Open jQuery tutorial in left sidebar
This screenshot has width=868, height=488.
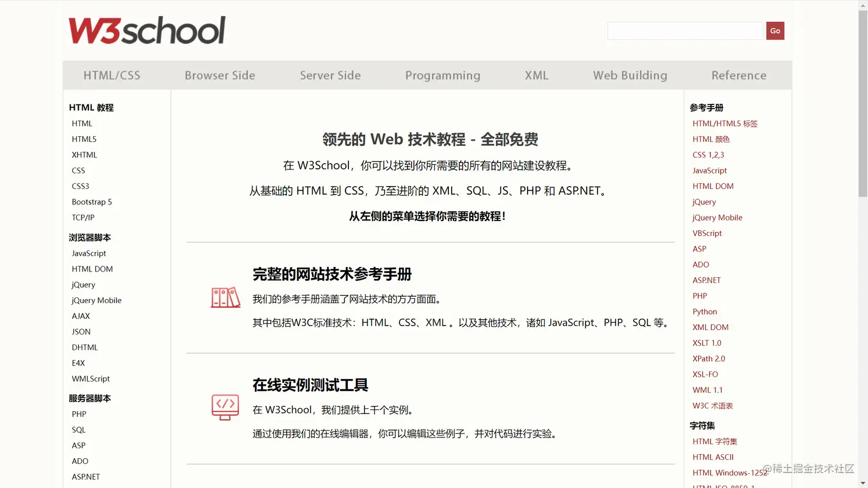point(84,285)
